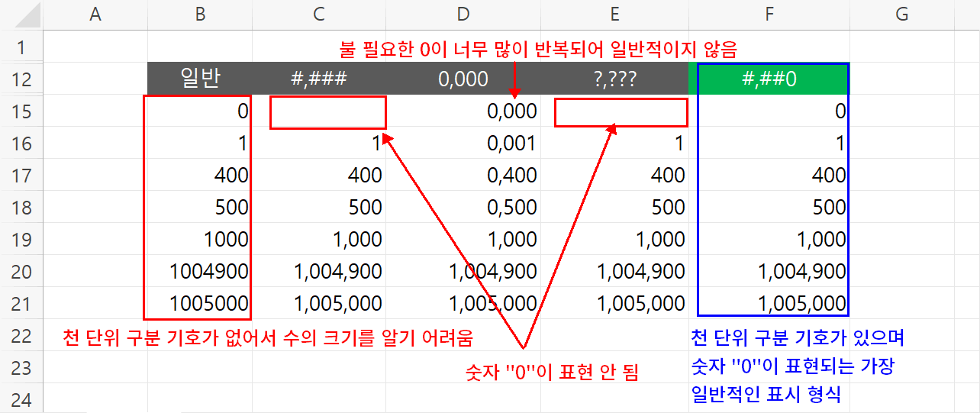Select cell E19 containing 1,000
Screen dimensions: 980x413
click(x=614, y=239)
